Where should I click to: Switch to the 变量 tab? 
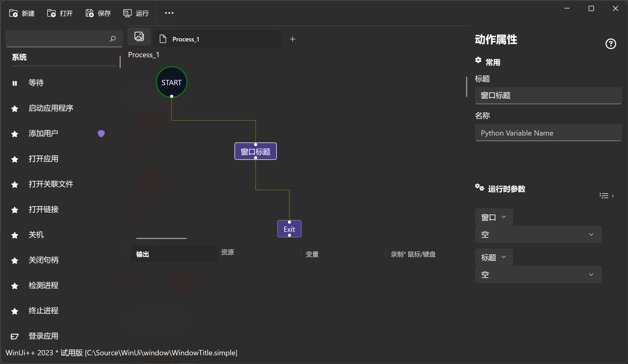(x=312, y=254)
